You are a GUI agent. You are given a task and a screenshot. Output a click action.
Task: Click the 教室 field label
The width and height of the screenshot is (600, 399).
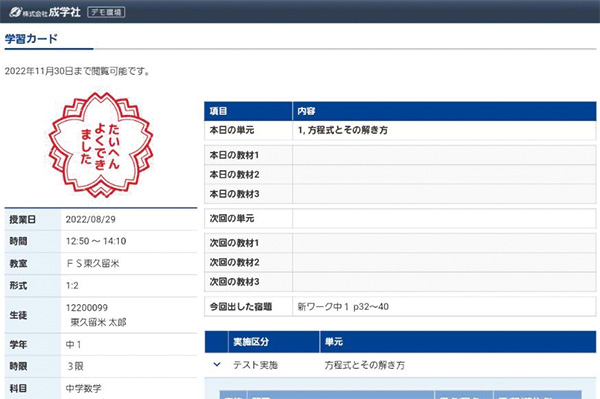tap(18, 263)
